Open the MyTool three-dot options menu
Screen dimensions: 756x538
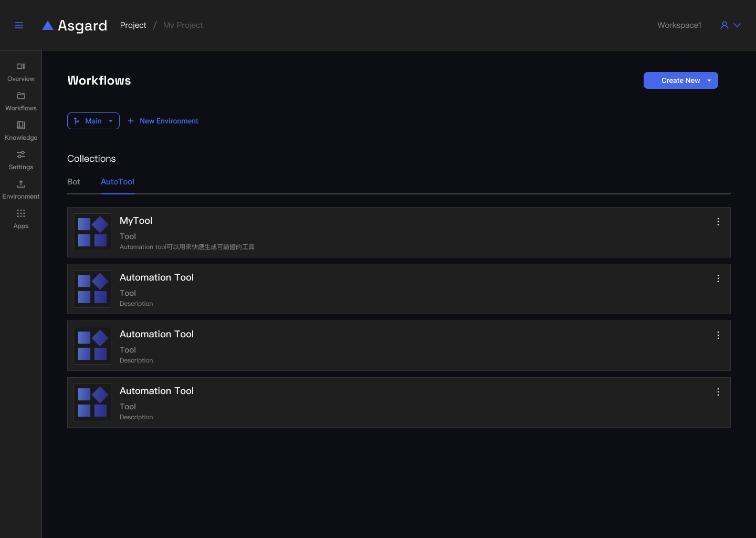click(718, 222)
